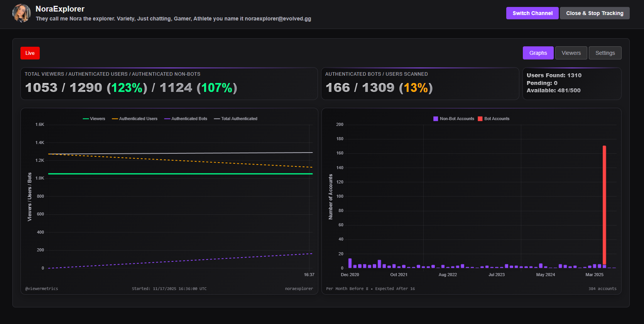The height and width of the screenshot is (324, 644).
Task: Click the total viewers value 1053
Action: (x=41, y=88)
